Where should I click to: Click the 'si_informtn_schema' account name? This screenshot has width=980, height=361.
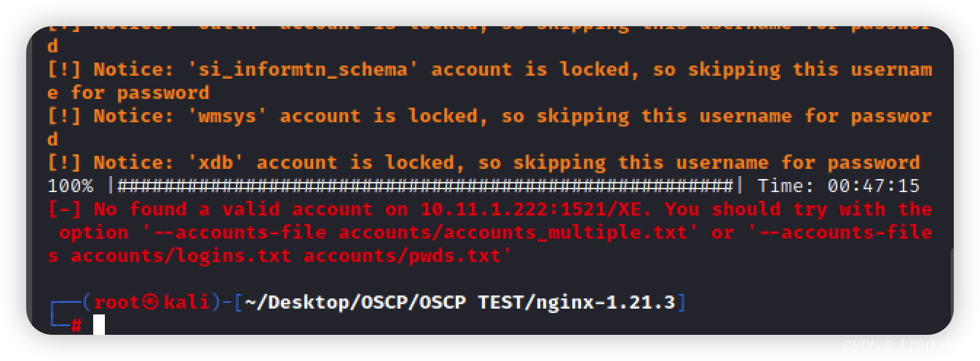coord(303,69)
